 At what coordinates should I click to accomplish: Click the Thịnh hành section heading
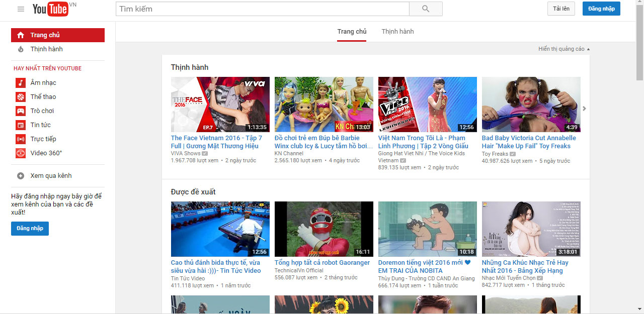tap(190, 67)
